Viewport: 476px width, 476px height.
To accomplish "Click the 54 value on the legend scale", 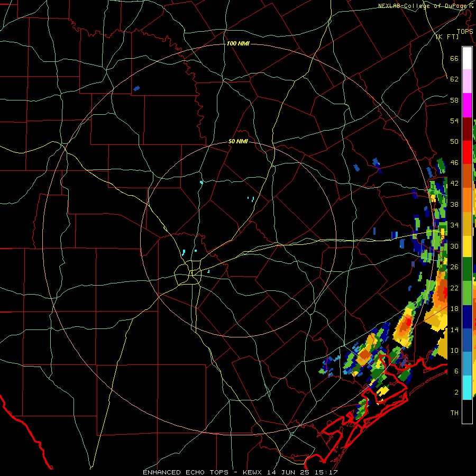I will point(454,121).
